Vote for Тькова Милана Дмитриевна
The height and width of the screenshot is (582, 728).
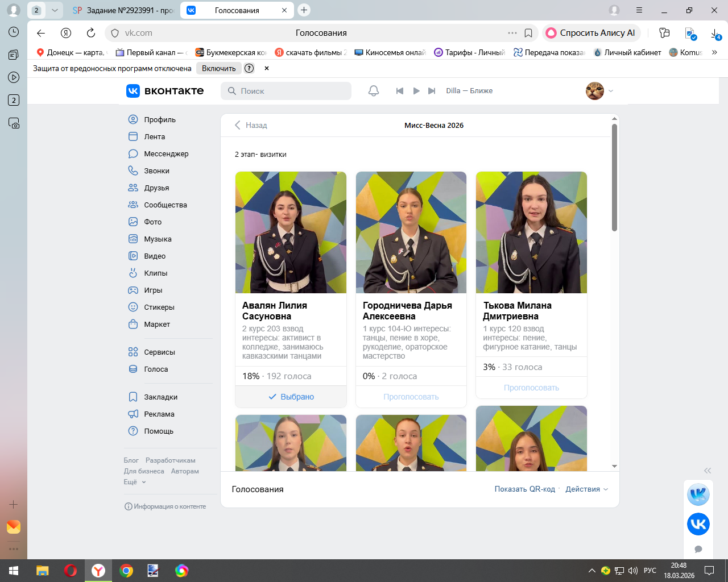531,388
